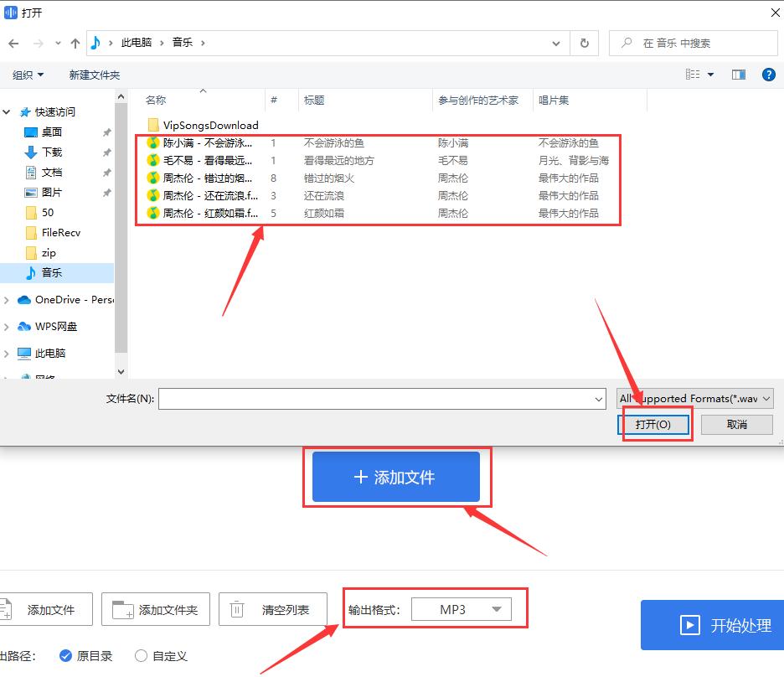Click 音乐 in the address bar breadcrumb
This screenshot has width=784, height=677.
(x=181, y=42)
